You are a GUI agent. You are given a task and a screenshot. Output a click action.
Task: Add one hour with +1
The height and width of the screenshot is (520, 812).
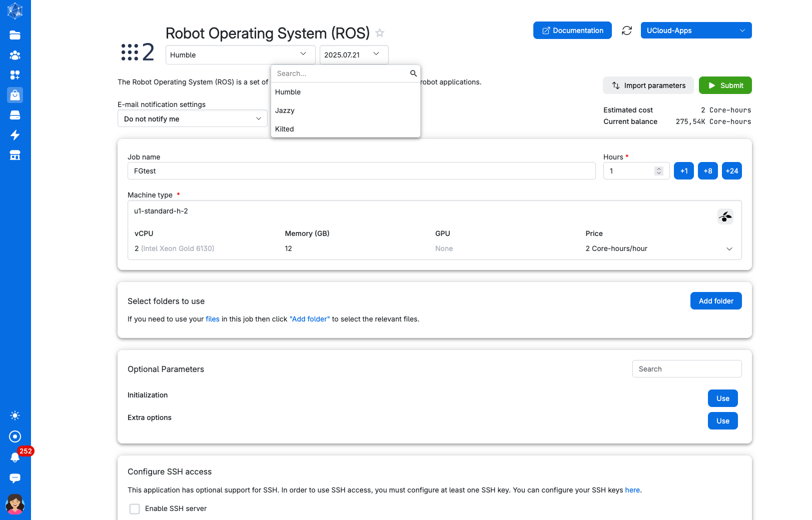tap(684, 171)
